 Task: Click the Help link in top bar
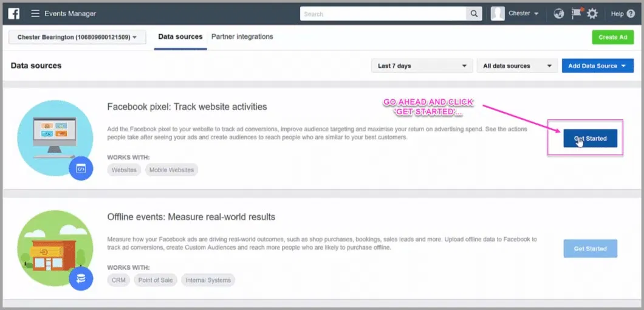617,14
